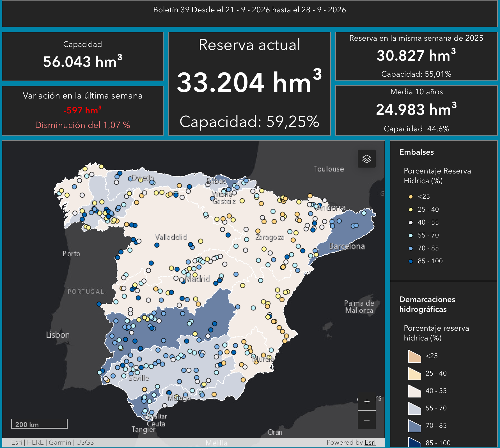The height and width of the screenshot is (448, 500).
Task: Click the 70 - 85 reservoir legend dot
Action: pyautogui.click(x=411, y=248)
